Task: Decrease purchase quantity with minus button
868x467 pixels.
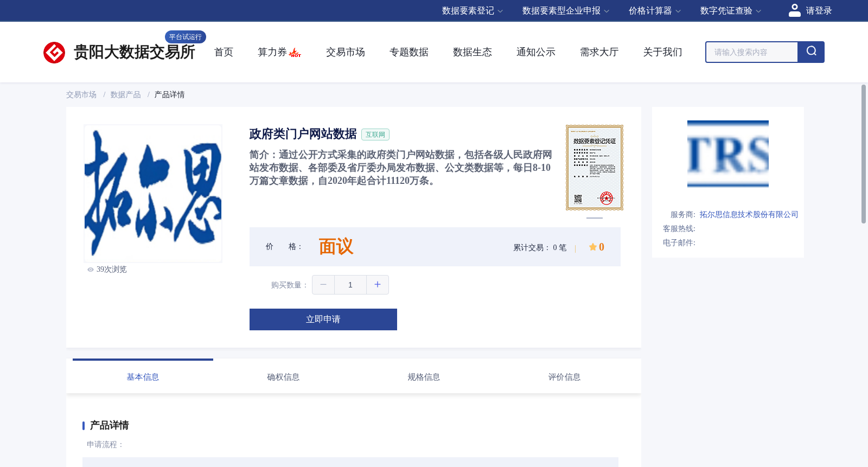Action: coord(323,285)
